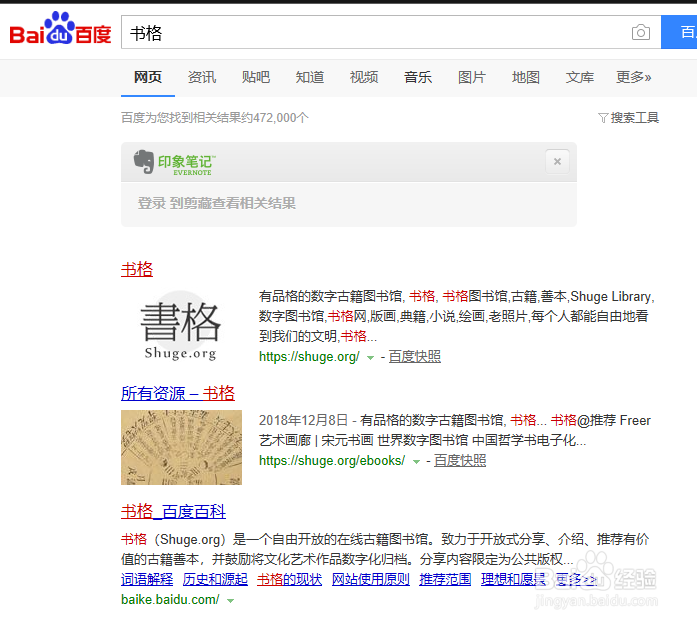Click the Evernote 印象笔记 logo
697x625 pixels.
pyautogui.click(x=175, y=162)
